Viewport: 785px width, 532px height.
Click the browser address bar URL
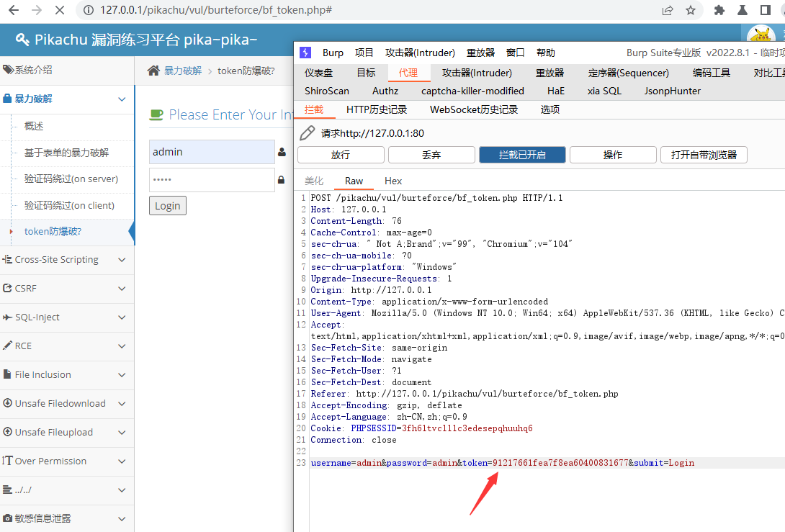(216, 10)
